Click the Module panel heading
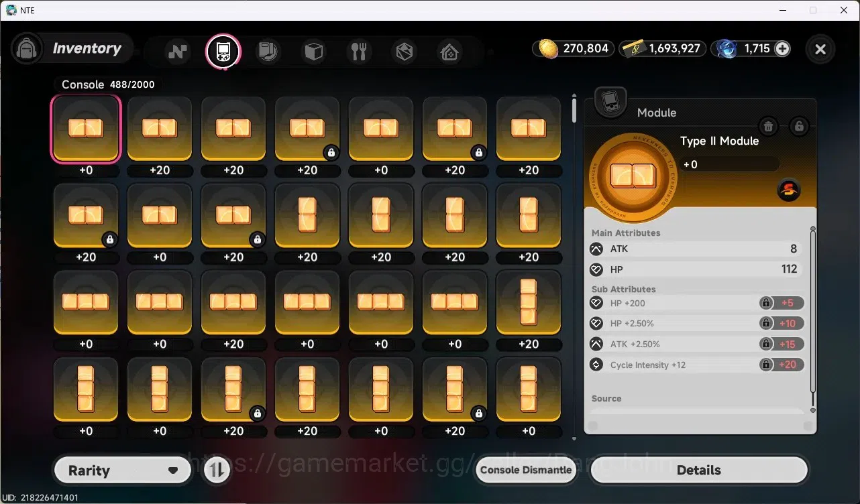The image size is (860, 504). [x=656, y=113]
